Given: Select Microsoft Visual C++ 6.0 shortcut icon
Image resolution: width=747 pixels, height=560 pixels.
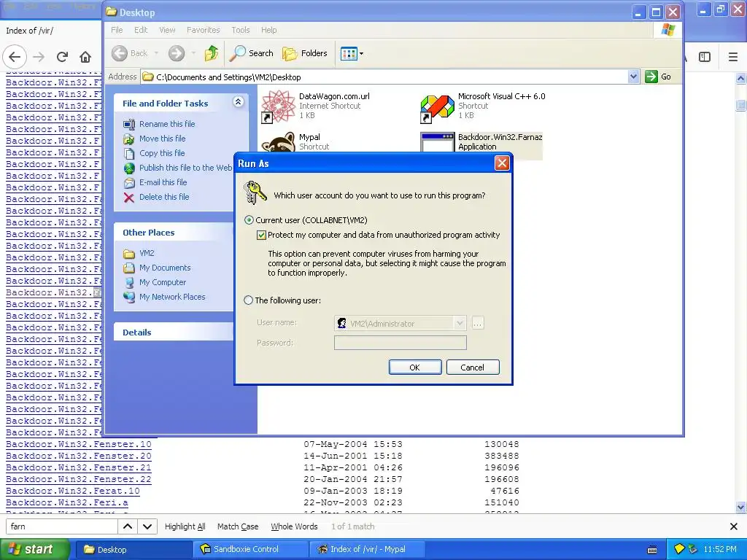Looking at the screenshot, I should coord(437,108).
